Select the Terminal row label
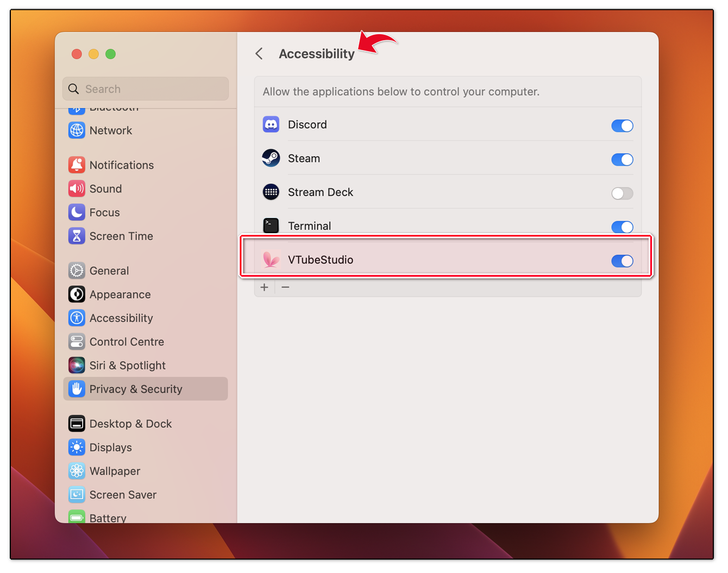This screenshot has width=728, height=573. tap(309, 226)
